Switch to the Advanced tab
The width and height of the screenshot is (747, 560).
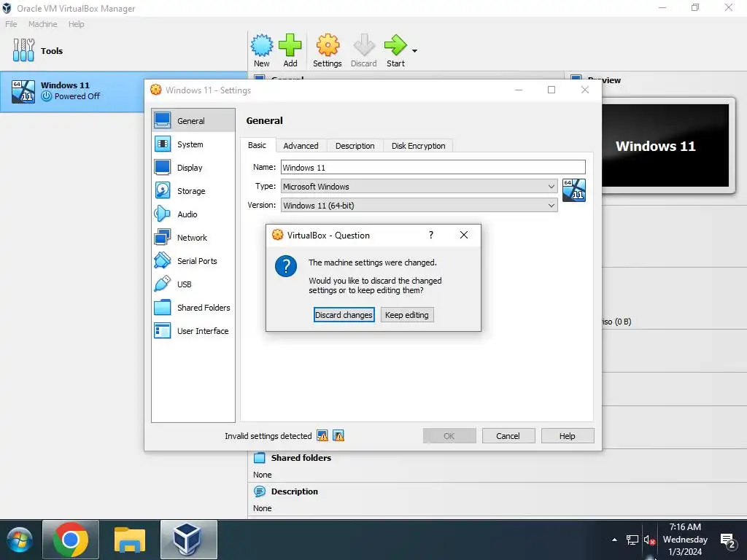301,146
